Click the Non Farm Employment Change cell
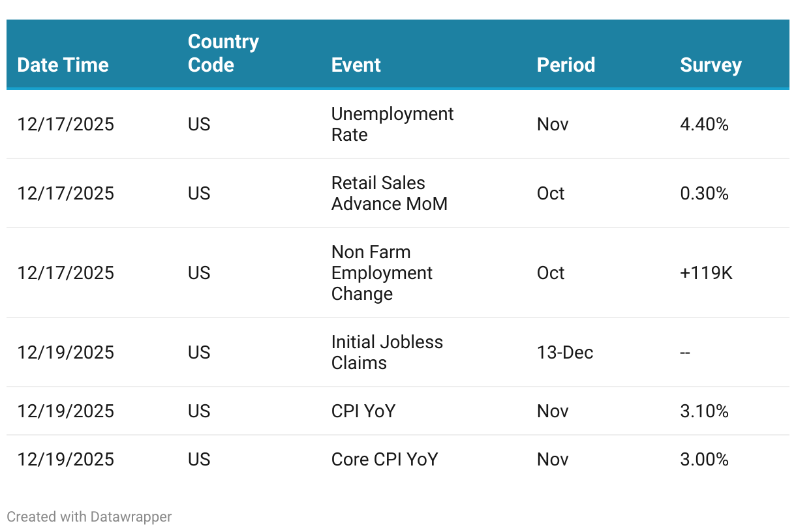Viewport: 796px width, 532px height. tap(382, 273)
